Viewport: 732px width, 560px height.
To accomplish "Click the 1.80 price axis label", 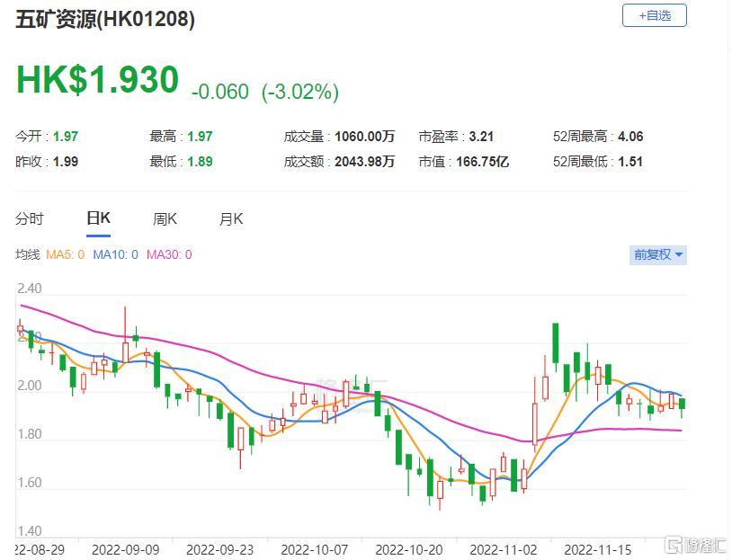I will [30, 434].
